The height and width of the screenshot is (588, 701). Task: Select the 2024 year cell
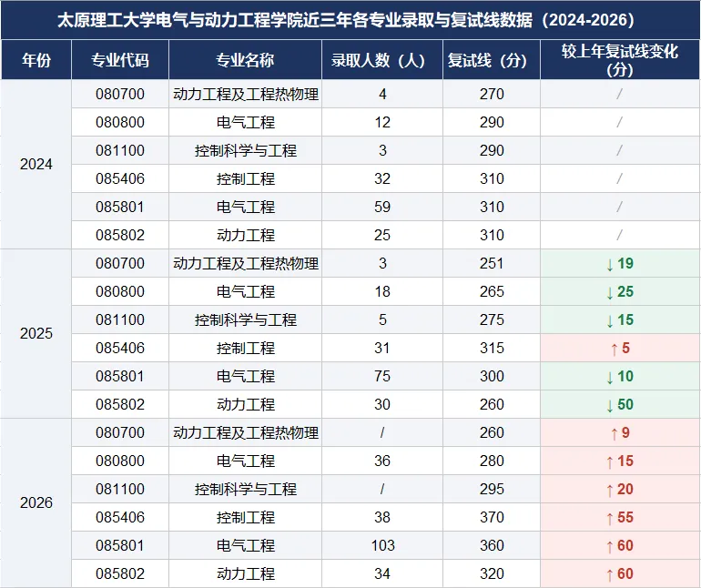(x=36, y=164)
